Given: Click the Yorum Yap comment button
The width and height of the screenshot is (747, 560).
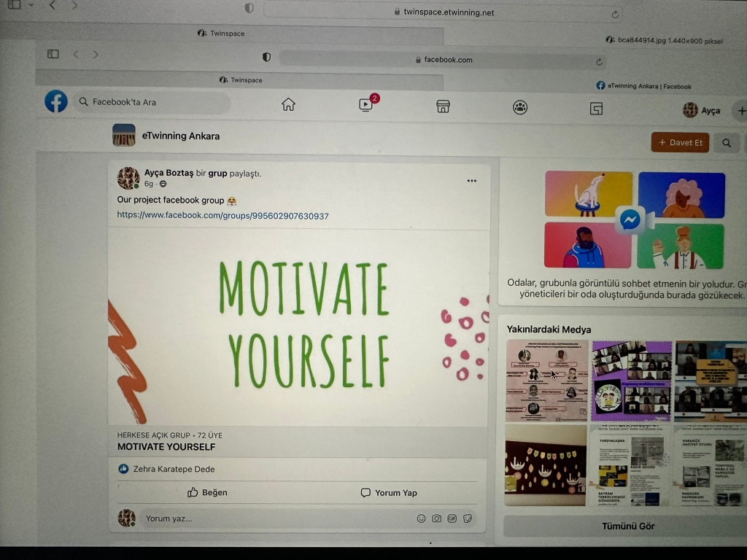Looking at the screenshot, I should 389,493.
